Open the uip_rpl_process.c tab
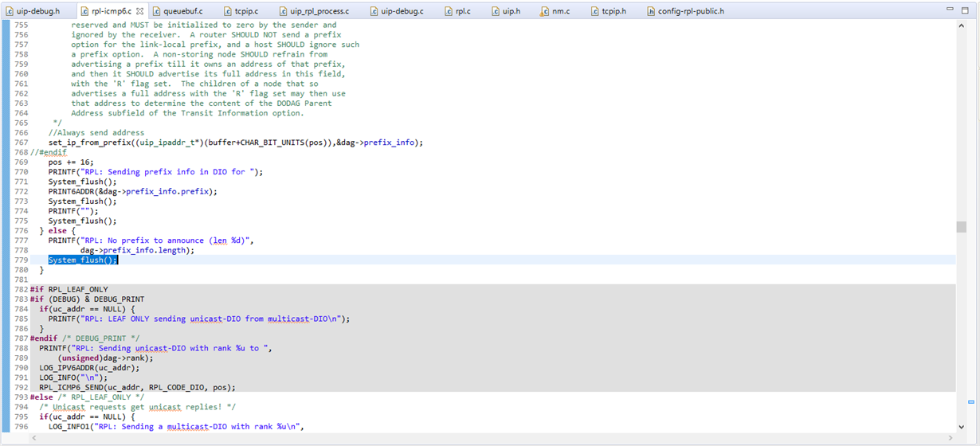980x446 pixels. [314, 11]
